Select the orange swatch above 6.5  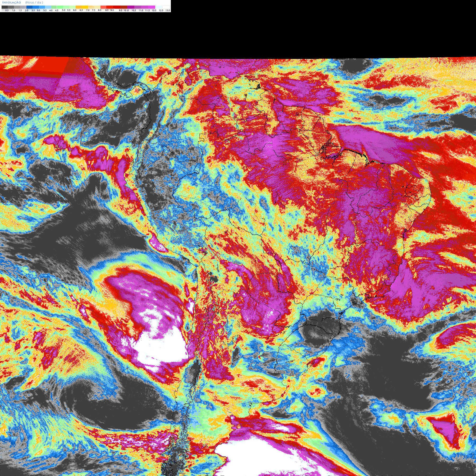(79, 7)
